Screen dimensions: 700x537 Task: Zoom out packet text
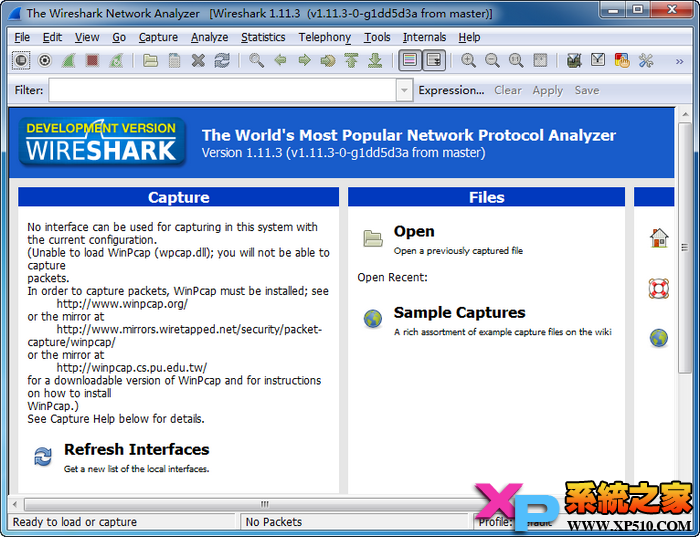(492, 60)
